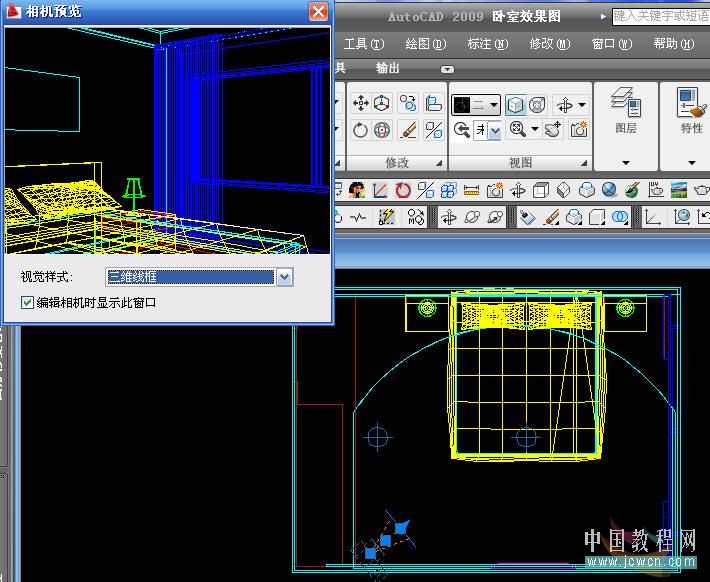Open the Properties (特性) panel icon
This screenshot has width=710, height=582.
tap(690, 103)
